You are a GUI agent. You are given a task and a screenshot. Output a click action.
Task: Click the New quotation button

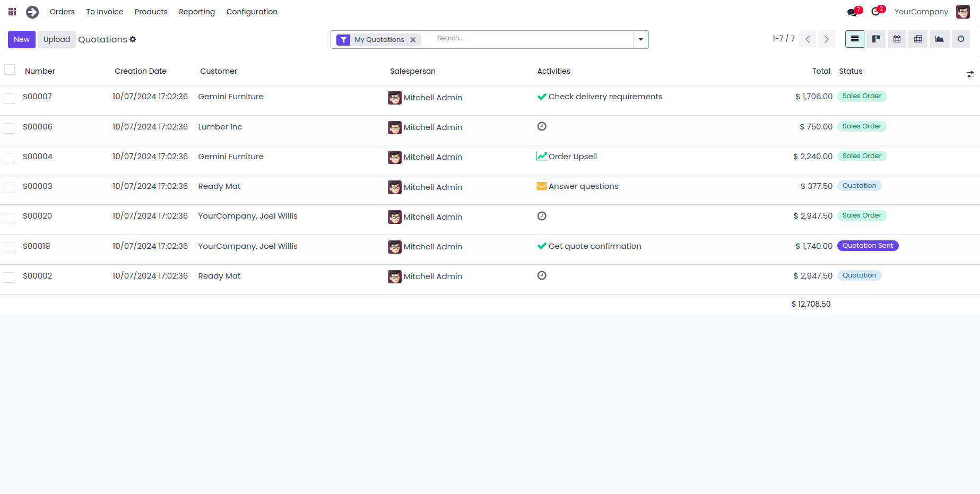[22, 39]
